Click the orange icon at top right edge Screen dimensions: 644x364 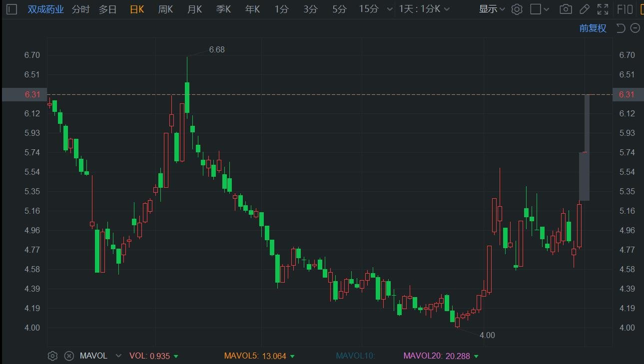click(642, 9)
